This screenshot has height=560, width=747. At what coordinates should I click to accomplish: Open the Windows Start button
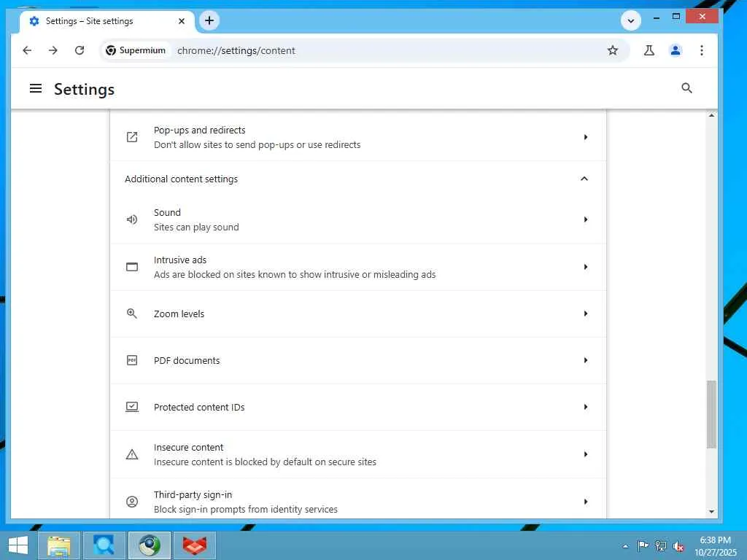(x=18, y=545)
